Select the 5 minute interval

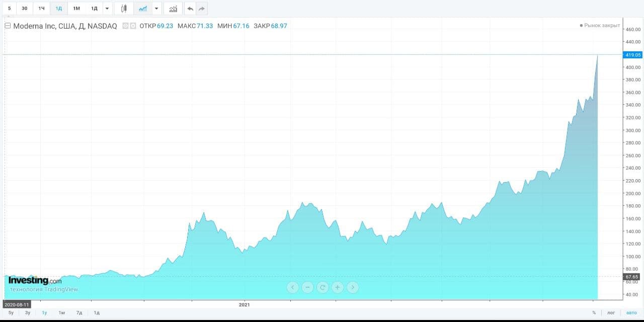pyautogui.click(x=9, y=9)
